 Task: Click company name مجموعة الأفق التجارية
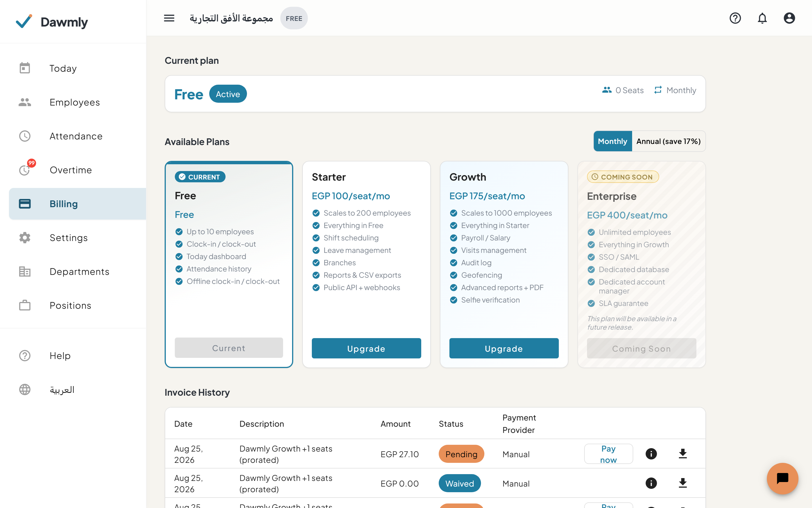231,18
